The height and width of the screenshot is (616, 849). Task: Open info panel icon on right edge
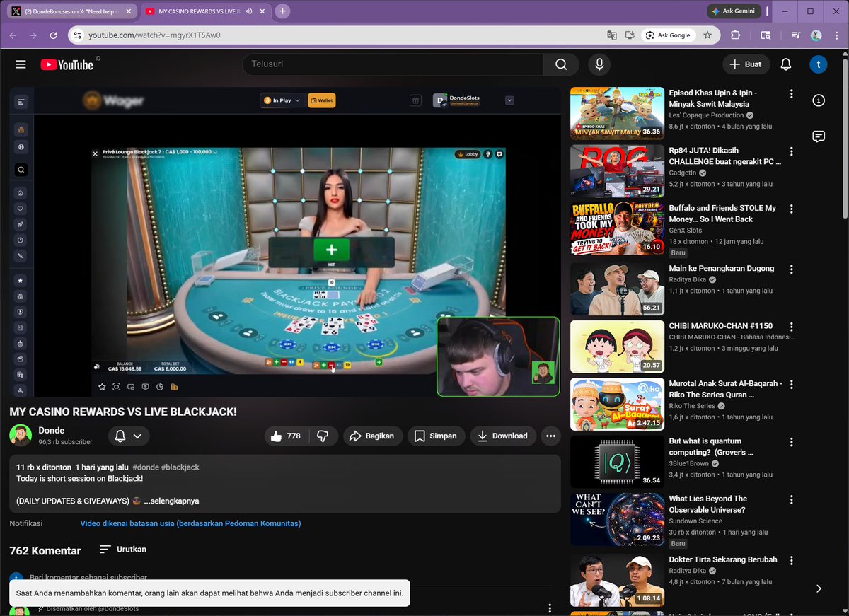pyautogui.click(x=819, y=100)
